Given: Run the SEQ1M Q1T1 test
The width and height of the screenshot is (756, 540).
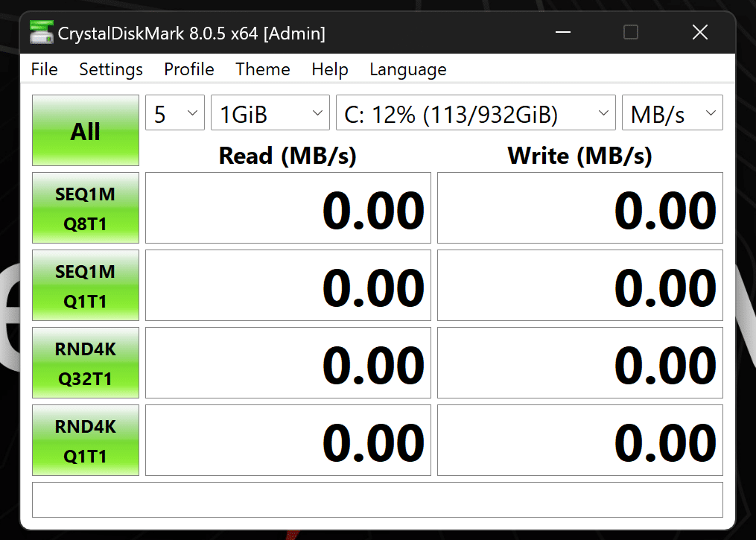Looking at the screenshot, I should [86, 285].
